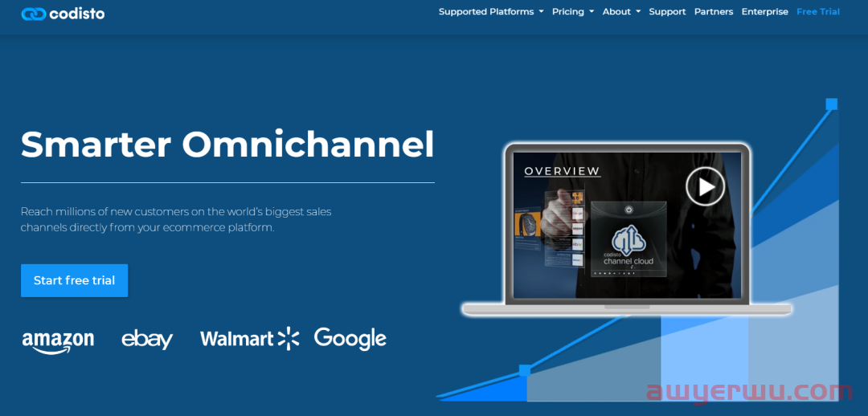Go to the Support page

click(667, 11)
